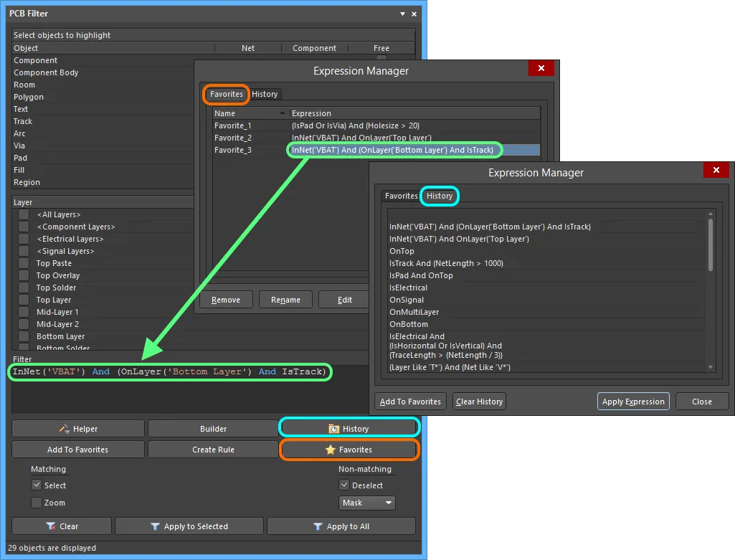
Task: Open the Mask non-matching dropdown
Action: pyautogui.click(x=366, y=503)
